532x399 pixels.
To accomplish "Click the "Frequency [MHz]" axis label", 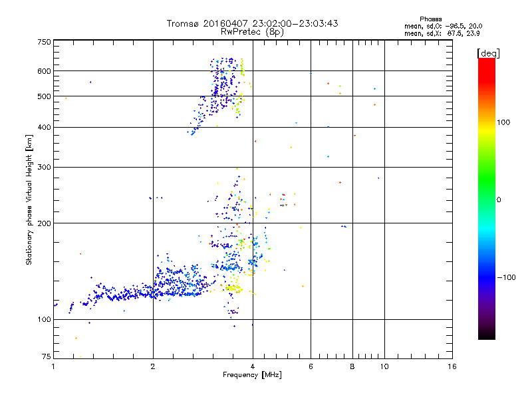I will (252, 375).
